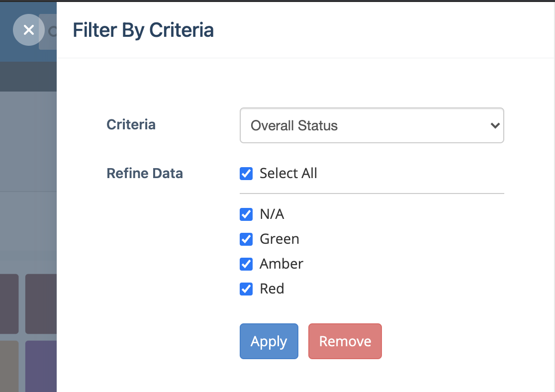Image resolution: width=555 pixels, height=392 pixels.
Task: Click the "Red" option label
Action: pyautogui.click(x=272, y=289)
